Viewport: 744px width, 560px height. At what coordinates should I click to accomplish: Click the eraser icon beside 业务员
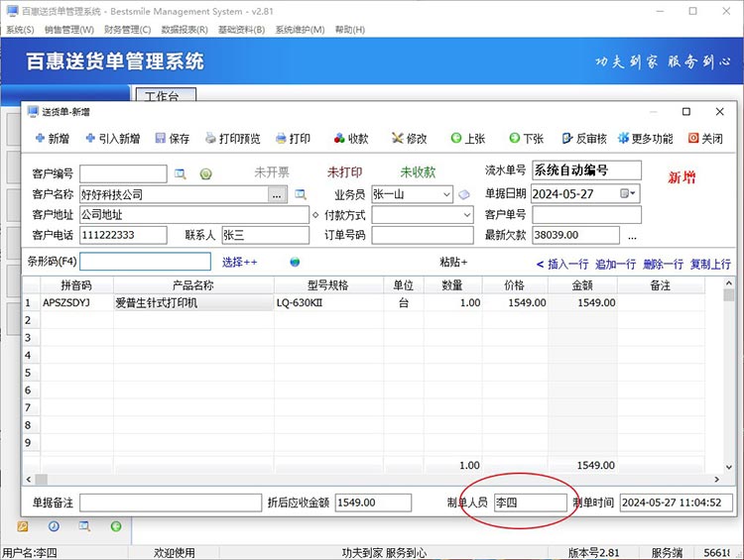tap(464, 194)
